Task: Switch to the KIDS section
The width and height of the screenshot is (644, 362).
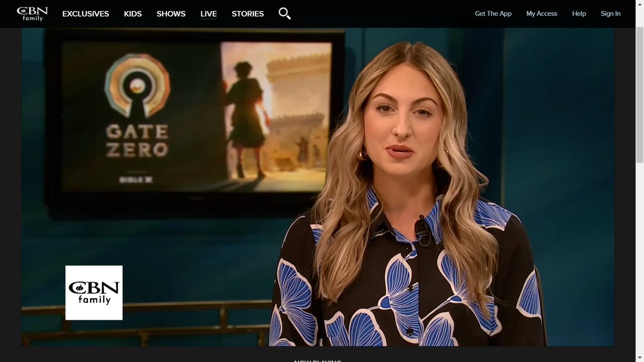Action: tap(133, 13)
